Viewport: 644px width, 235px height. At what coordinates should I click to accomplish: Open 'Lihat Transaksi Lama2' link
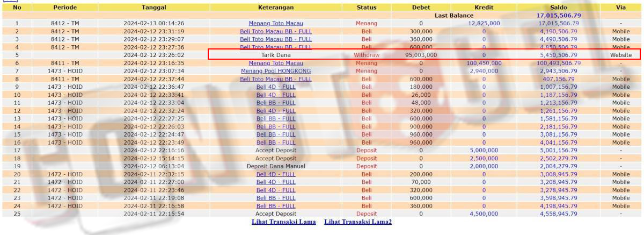357,222
